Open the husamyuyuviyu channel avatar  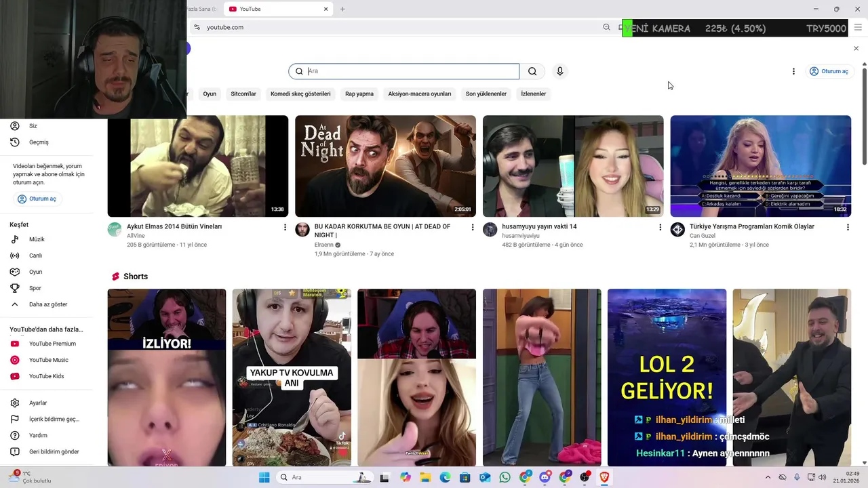(490, 229)
